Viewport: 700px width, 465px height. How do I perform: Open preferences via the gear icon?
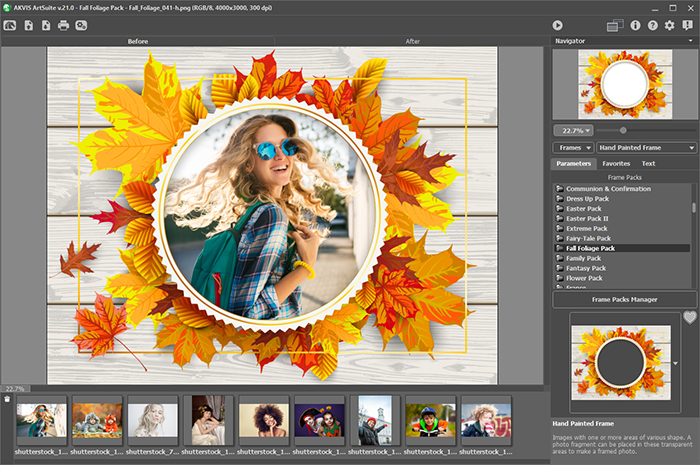tap(669, 25)
